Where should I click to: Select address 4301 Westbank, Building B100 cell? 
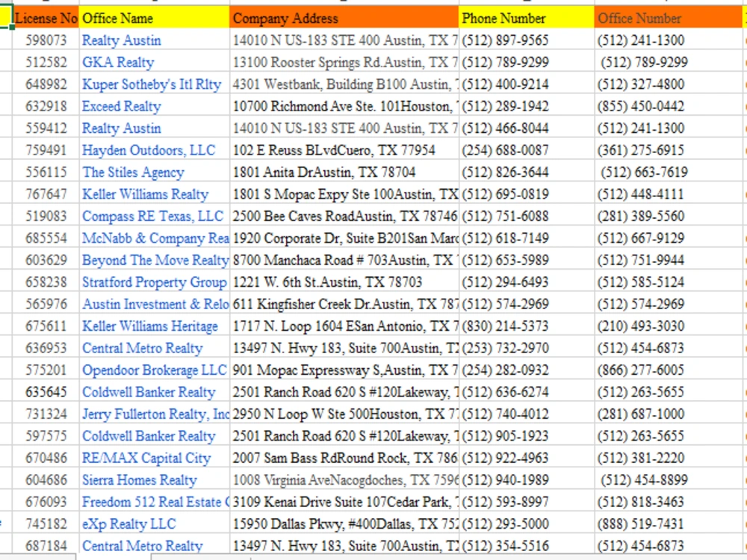pos(344,84)
